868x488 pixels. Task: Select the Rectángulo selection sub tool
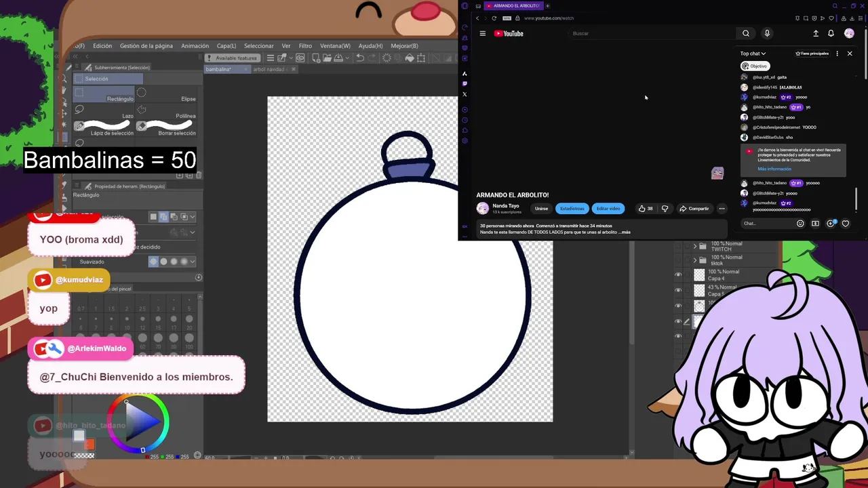[105, 94]
